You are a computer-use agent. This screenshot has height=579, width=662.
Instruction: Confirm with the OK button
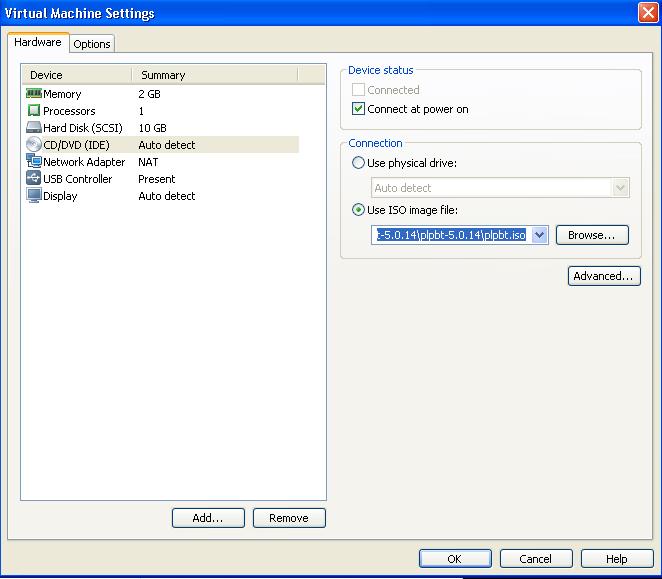455,559
